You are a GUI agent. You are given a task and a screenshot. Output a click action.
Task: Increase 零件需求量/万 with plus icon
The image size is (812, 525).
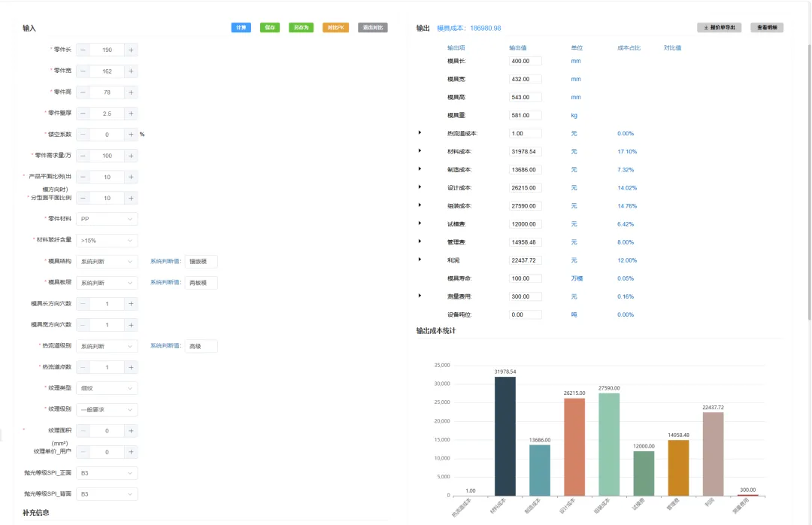[131, 156]
